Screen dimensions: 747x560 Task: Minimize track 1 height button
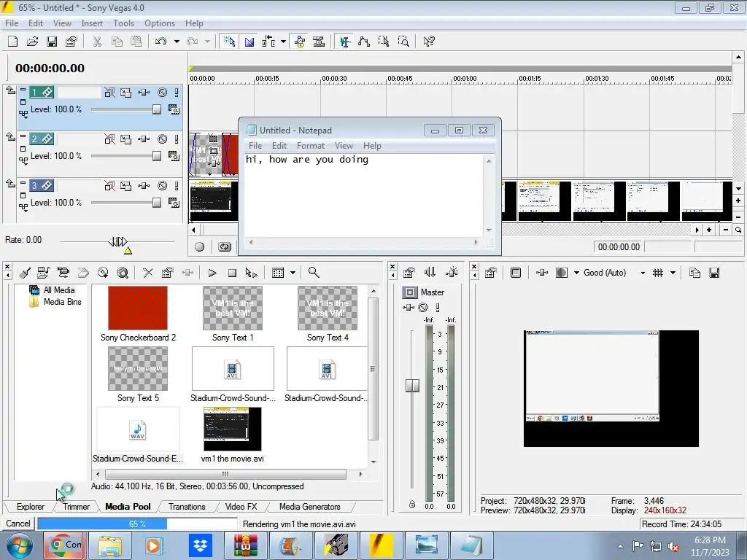23,89
